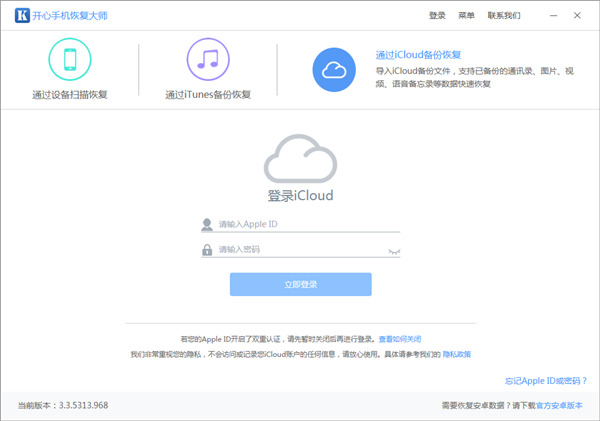Click 忘记Apple ID或密码？ link
Image resolution: width=600 pixels, height=421 pixels.
click(x=546, y=381)
